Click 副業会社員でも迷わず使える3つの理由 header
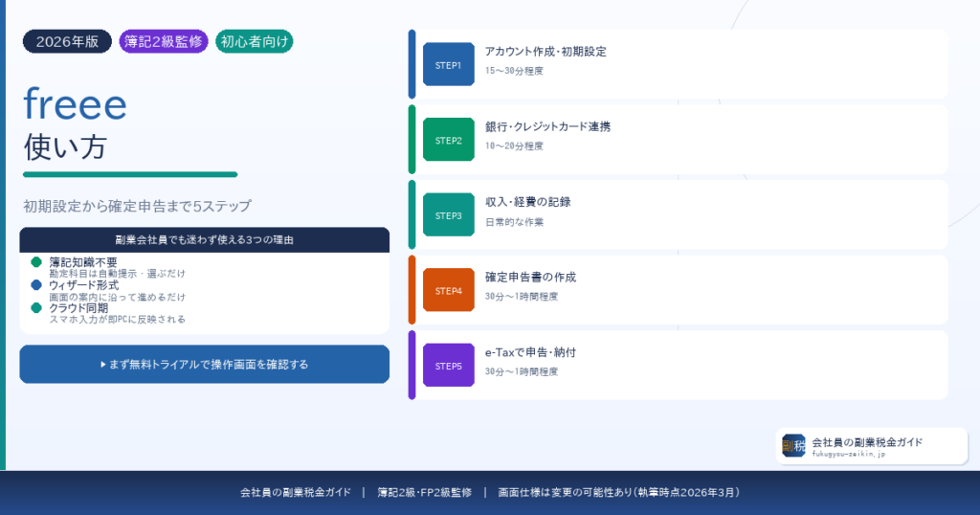Screen dimensions: 980x515 (x=205, y=239)
